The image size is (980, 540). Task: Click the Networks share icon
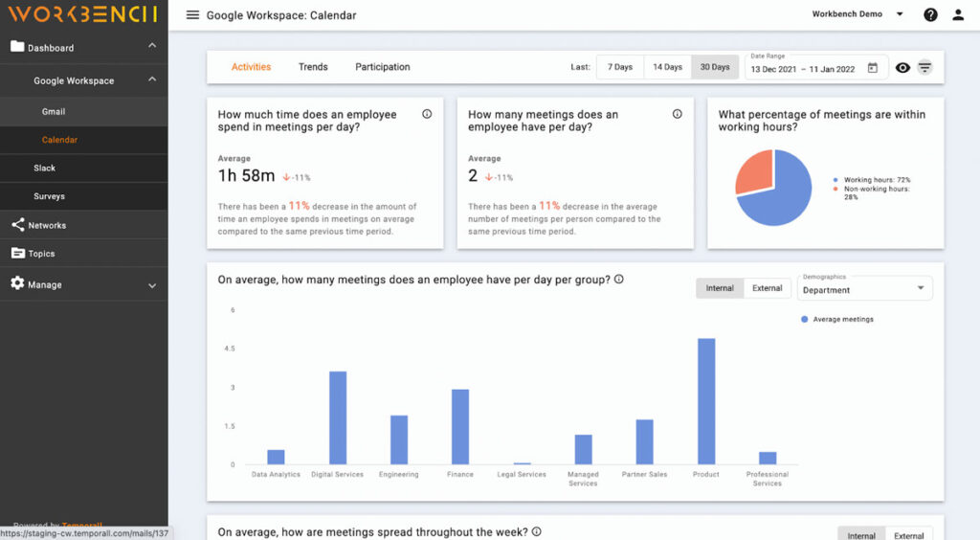18,225
